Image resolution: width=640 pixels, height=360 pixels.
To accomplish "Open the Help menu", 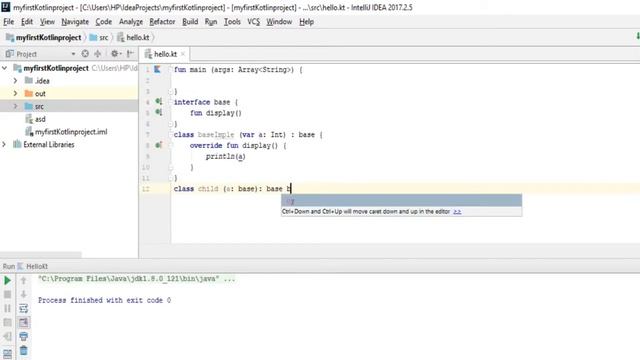I will coord(307,22).
